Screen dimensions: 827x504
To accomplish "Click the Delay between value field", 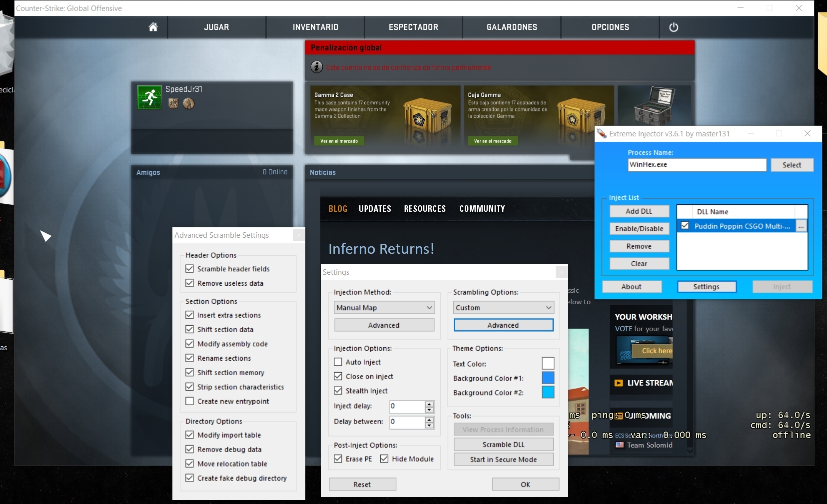I will pyautogui.click(x=407, y=422).
